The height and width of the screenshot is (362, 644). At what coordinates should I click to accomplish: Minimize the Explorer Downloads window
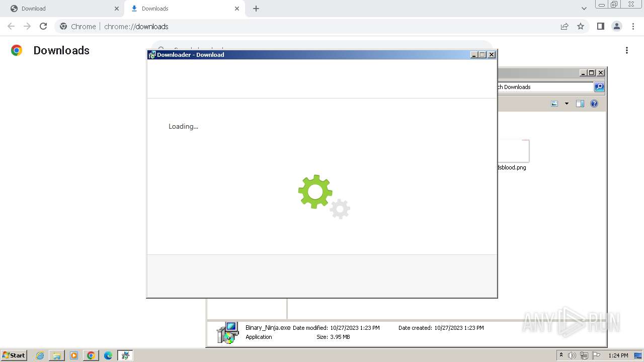pyautogui.click(x=583, y=73)
